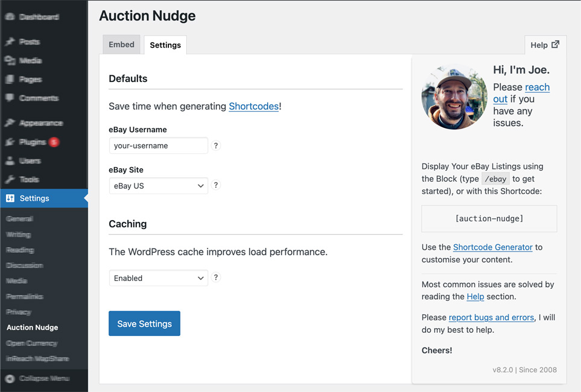Viewport: 581px width, 392px height.
Task: Open the eBay Site dropdown
Action: (x=158, y=186)
